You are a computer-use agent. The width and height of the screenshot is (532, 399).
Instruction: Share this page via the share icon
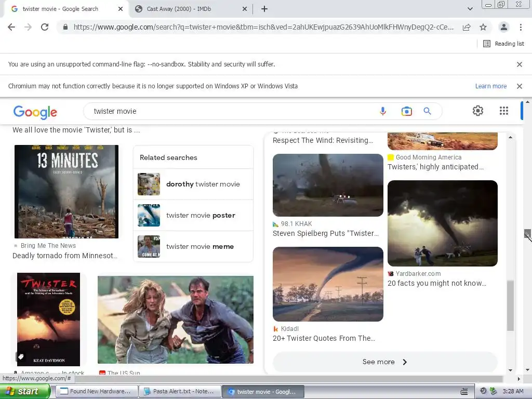point(467,27)
